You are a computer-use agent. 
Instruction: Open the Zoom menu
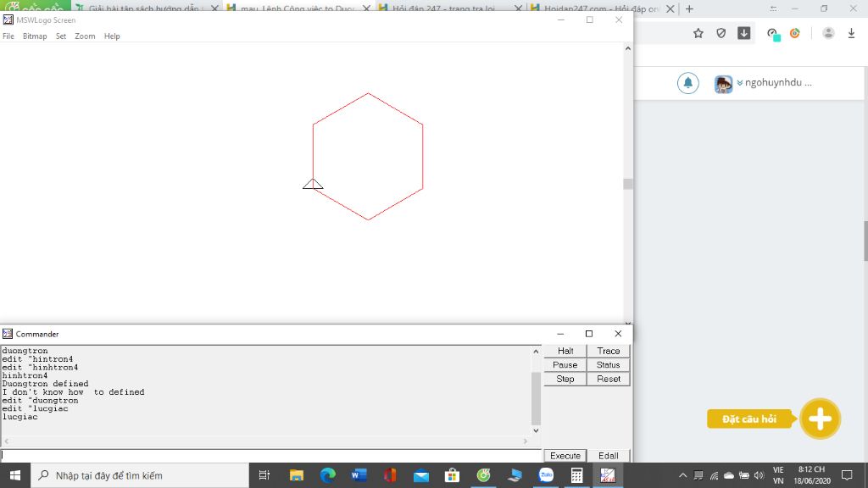pos(85,36)
